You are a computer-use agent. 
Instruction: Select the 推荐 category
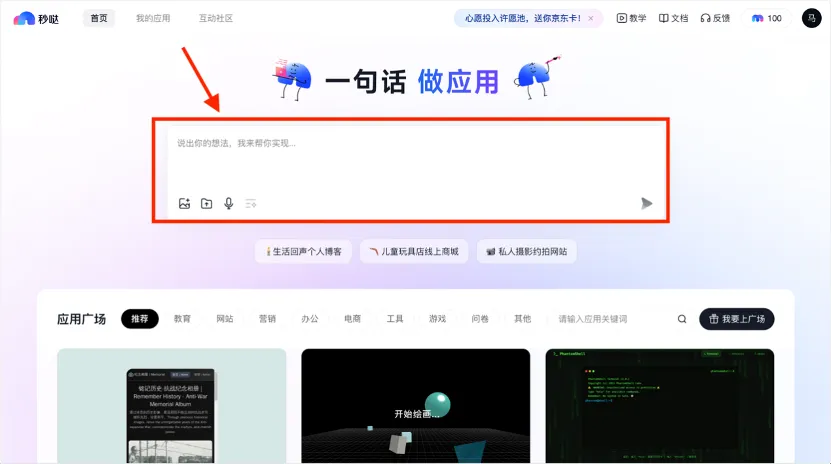coord(140,319)
